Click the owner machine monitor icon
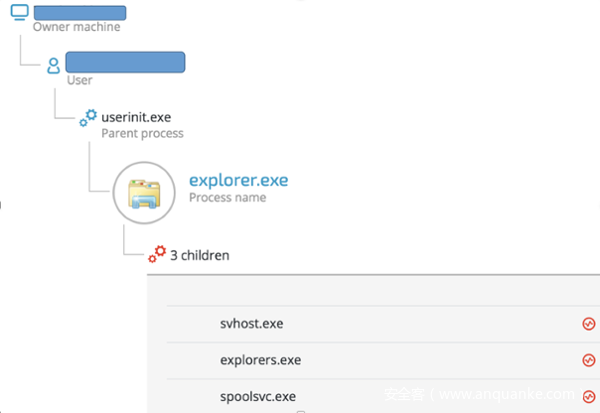Image resolution: width=600 pixels, height=413 pixels. click(20, 14)
